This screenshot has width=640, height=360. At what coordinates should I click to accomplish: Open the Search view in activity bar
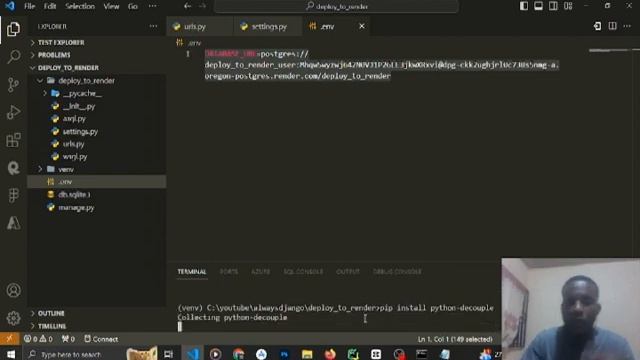tap(13, 56)
